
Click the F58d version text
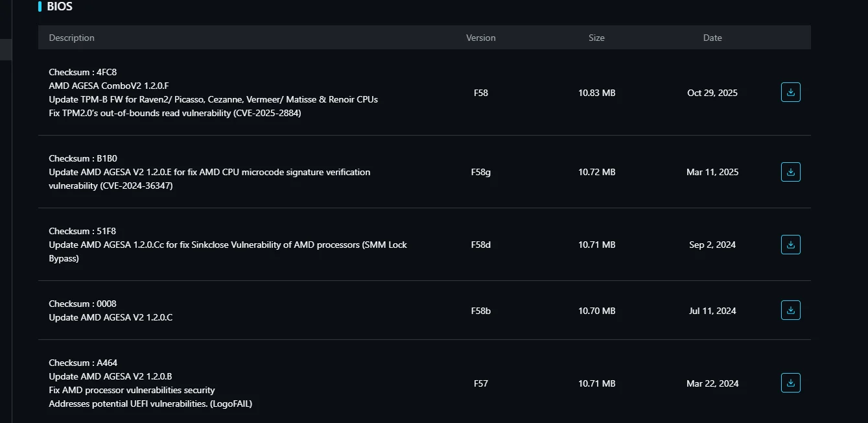click(480, 245)
